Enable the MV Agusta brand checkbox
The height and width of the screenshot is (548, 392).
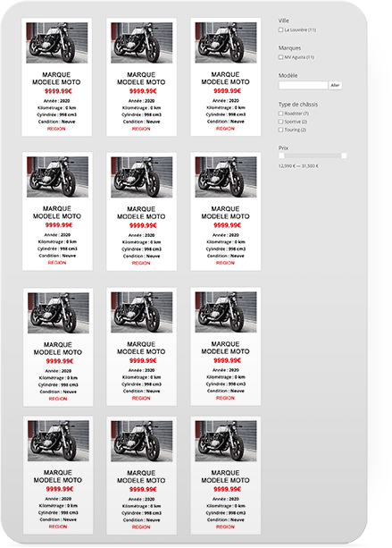coord(280,57)
